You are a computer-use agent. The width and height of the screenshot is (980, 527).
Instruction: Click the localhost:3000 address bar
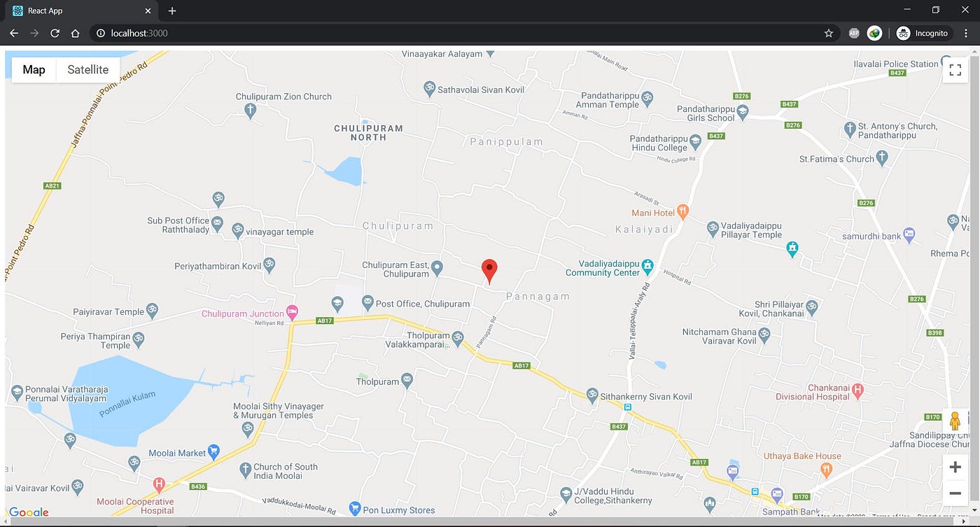point(455,33)
